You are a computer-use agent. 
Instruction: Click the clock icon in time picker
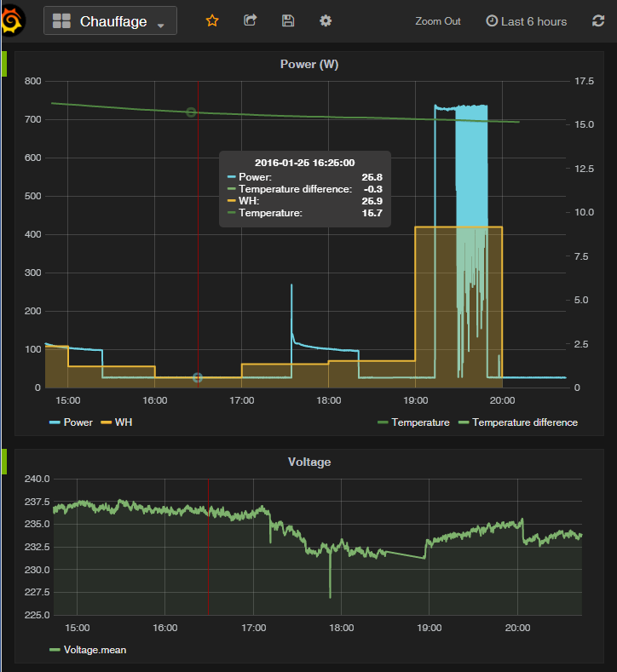point(492,20)
